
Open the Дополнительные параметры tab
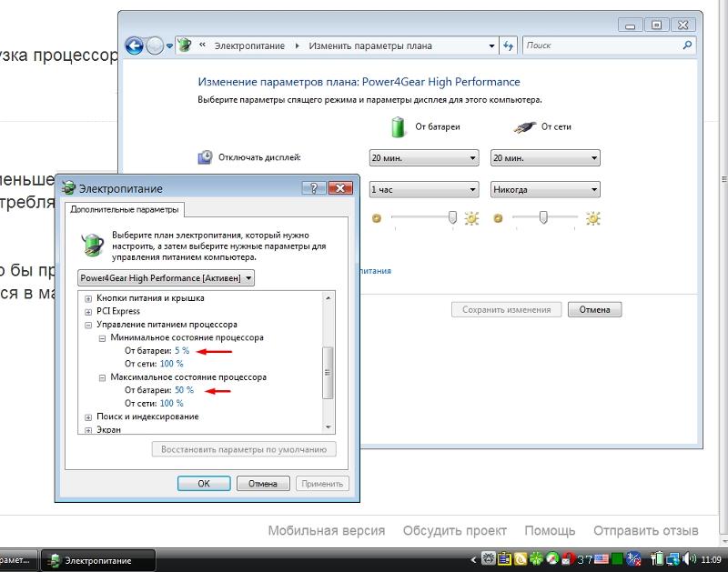tap(125, 210)
